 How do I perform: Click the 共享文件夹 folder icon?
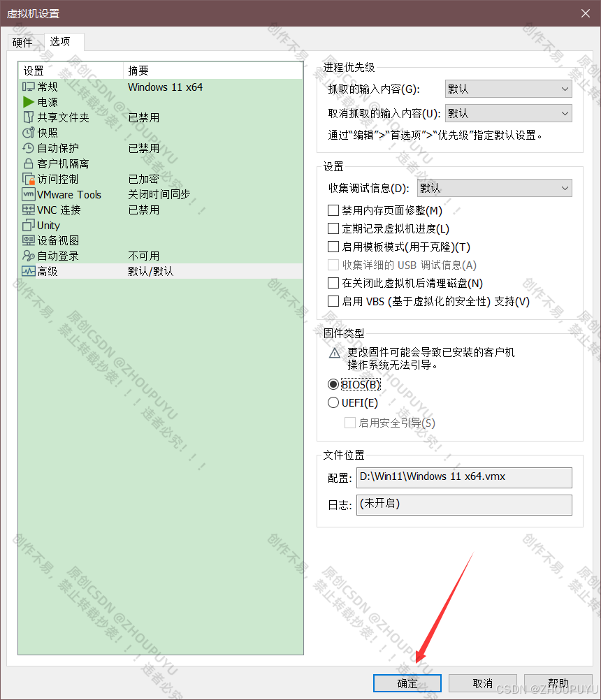(x=29, y=117)
